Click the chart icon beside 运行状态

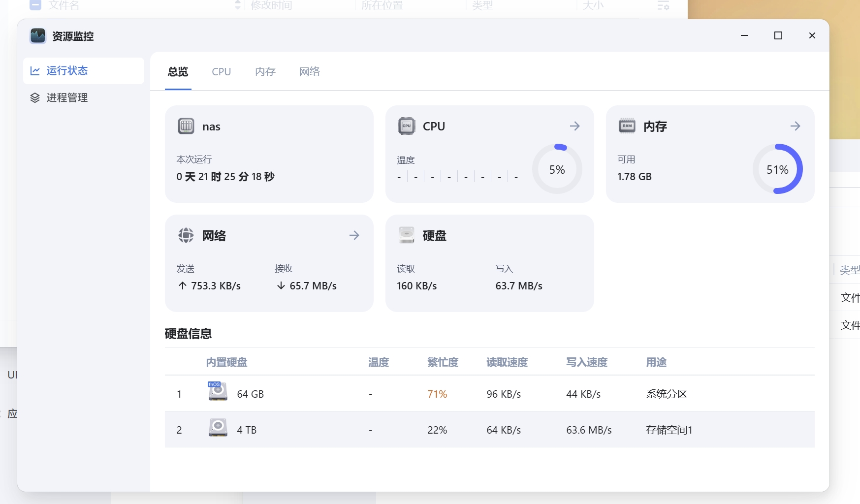35,71
